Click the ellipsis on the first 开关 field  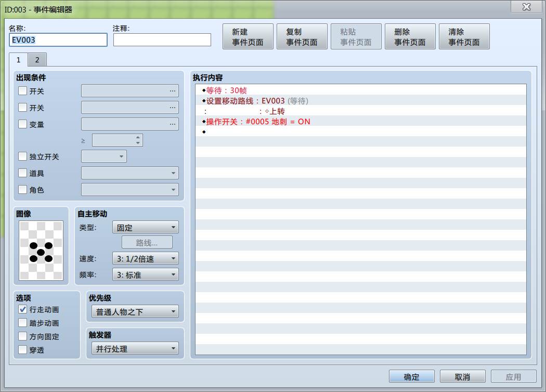(172, 91)
